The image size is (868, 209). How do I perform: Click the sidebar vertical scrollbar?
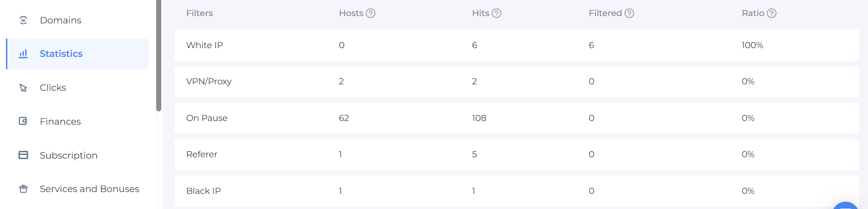pyautogui.click(x=158, y=55)
